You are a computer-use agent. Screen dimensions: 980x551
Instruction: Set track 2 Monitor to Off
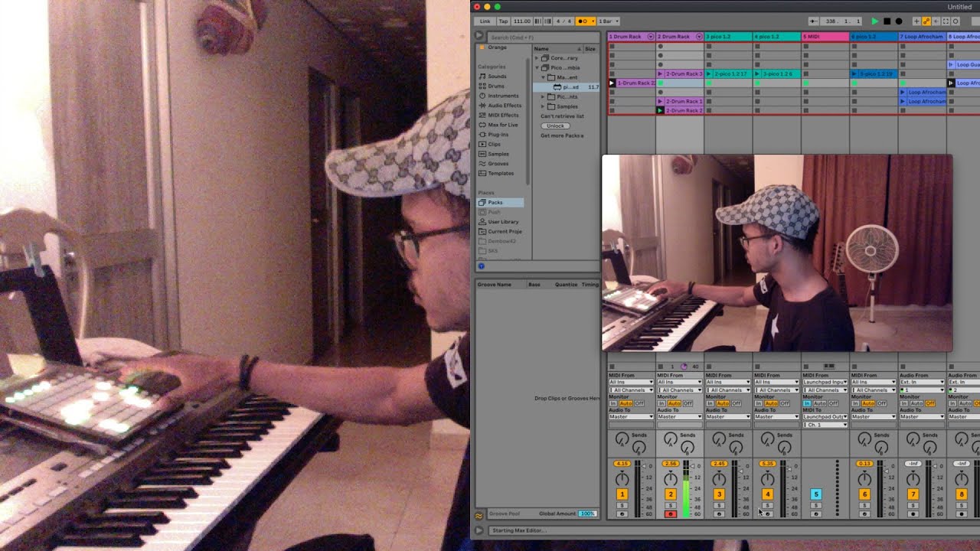[x=688, y=403]
